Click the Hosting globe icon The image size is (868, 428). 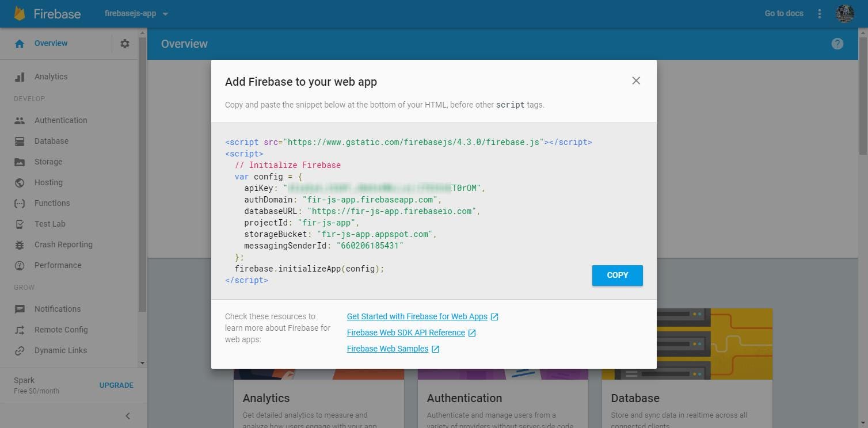pyautogui.click(x=20, y=182)
